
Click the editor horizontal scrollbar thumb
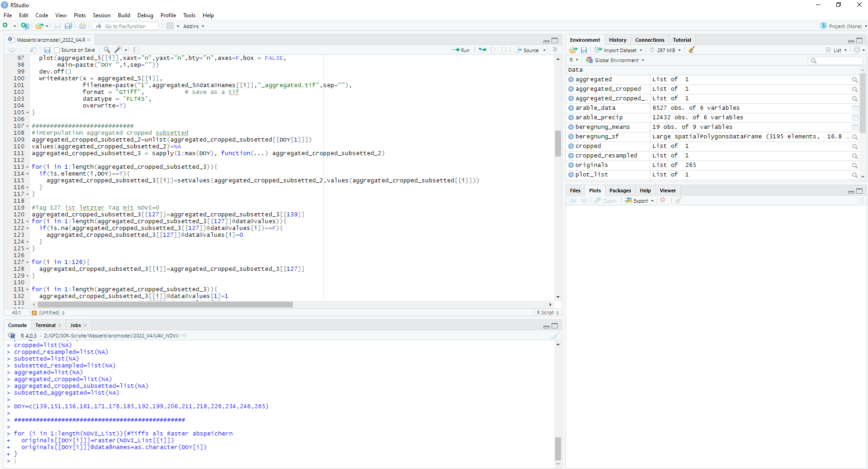click(165, 304)
